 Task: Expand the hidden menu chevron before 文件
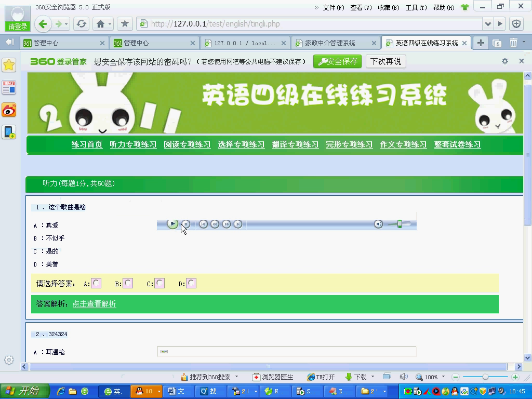point(316,7)
